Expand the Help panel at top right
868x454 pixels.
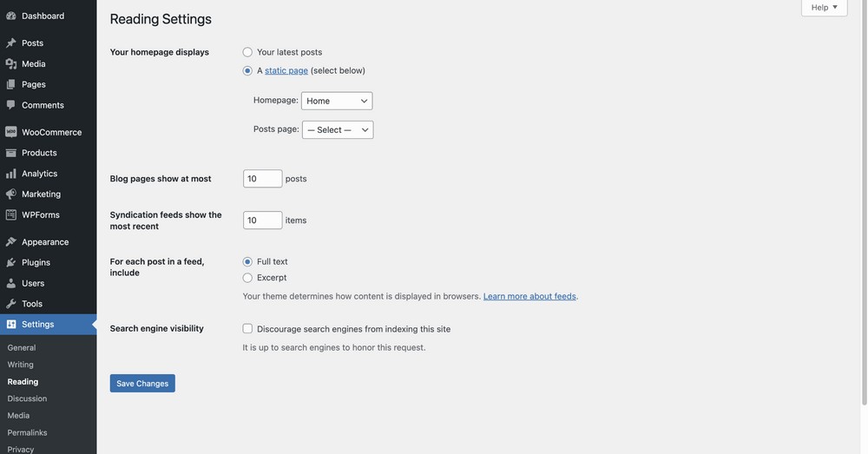[x=824, y=8]
